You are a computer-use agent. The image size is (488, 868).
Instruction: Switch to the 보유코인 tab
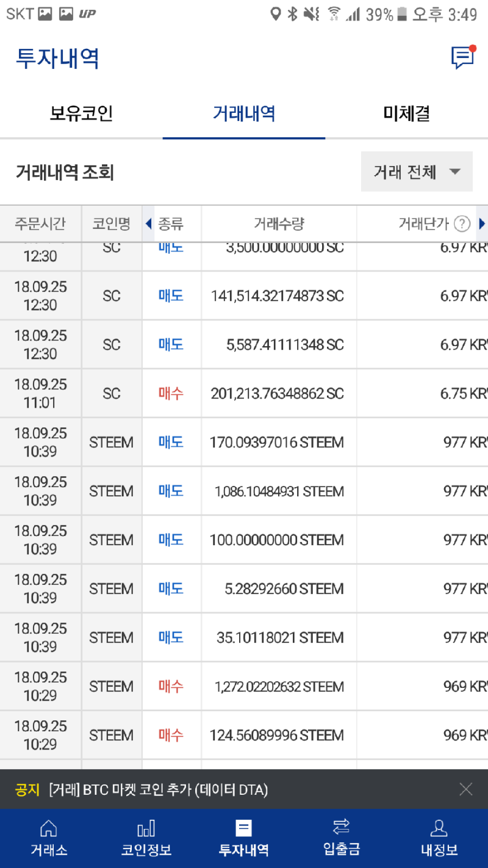pos(81,114)
